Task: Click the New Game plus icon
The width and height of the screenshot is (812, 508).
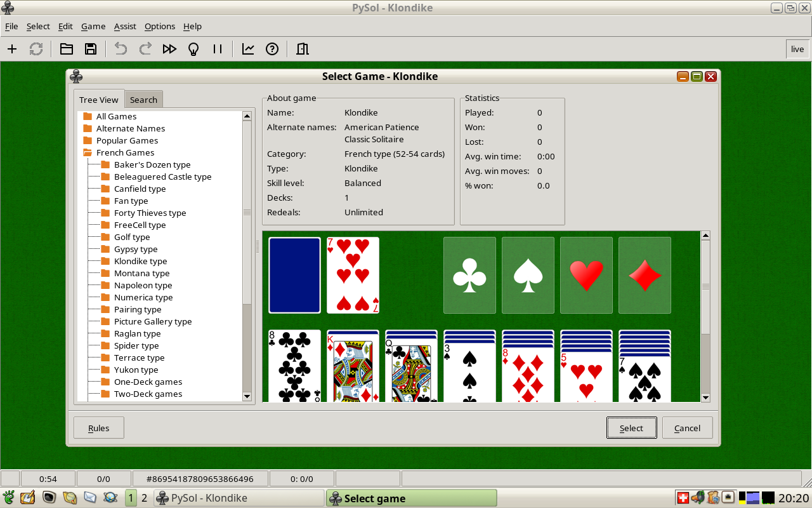Action: pos(11,49)
